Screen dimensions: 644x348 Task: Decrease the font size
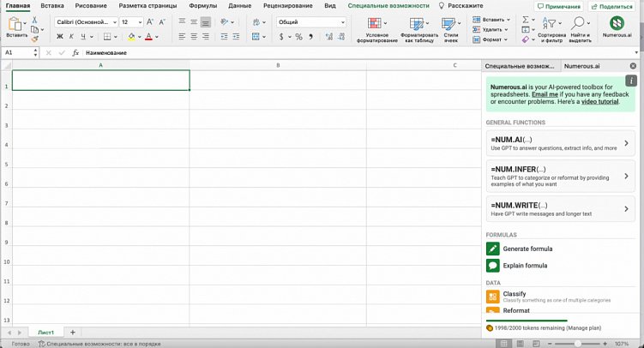point(162,22)
